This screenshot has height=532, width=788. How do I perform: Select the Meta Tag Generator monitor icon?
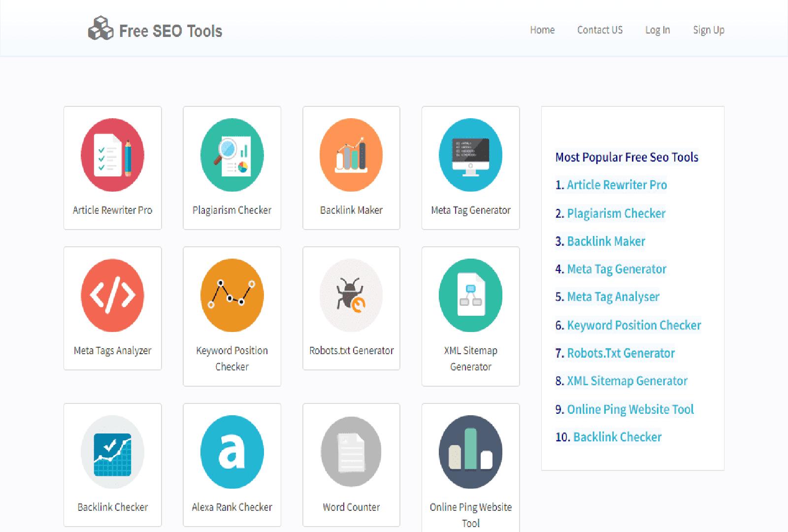tap(470, 155)
